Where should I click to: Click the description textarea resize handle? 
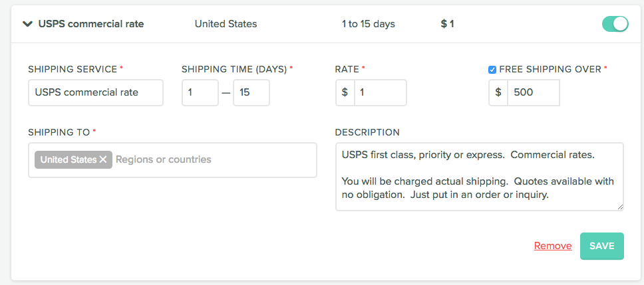tap(620, 207)
